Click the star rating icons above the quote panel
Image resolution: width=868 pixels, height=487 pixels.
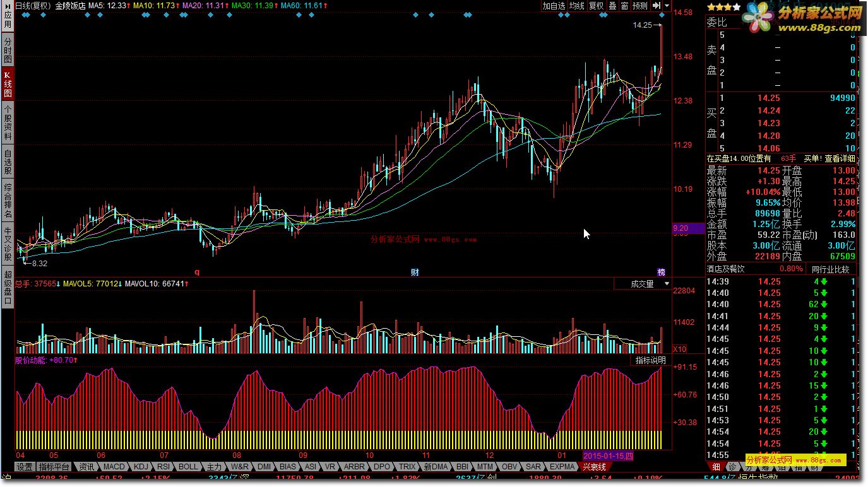click(723, 7)
